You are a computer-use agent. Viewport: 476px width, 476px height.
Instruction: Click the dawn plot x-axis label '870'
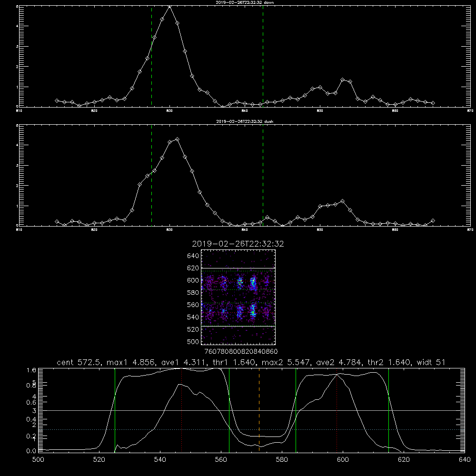click(x=470, y=111)
